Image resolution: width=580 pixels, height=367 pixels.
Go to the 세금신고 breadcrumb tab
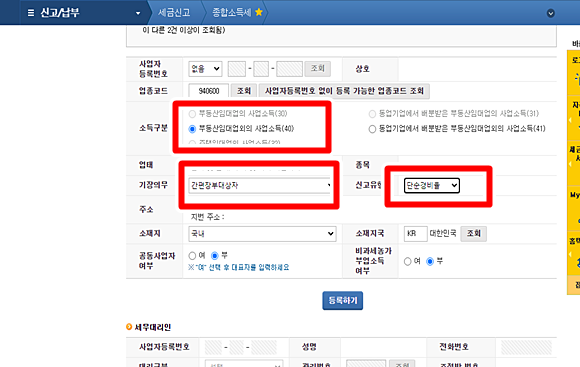click(174, 13)
